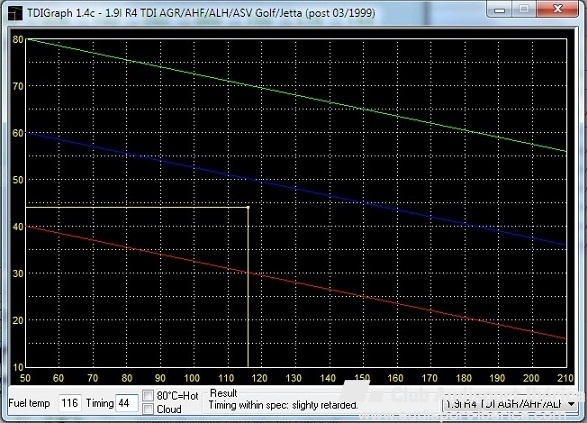The image size is (587, 423).
Task: Enable the 80°C=Hot checkbox
Action: [x=148, y=395]
